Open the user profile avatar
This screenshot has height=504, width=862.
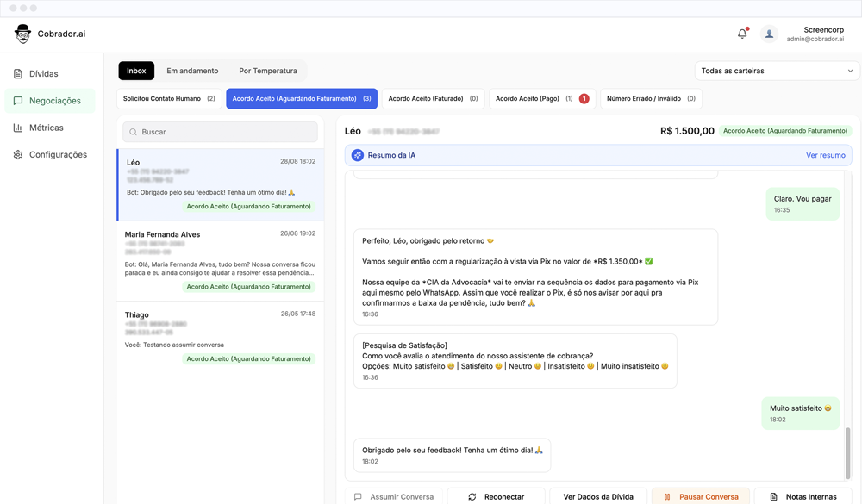769,34
